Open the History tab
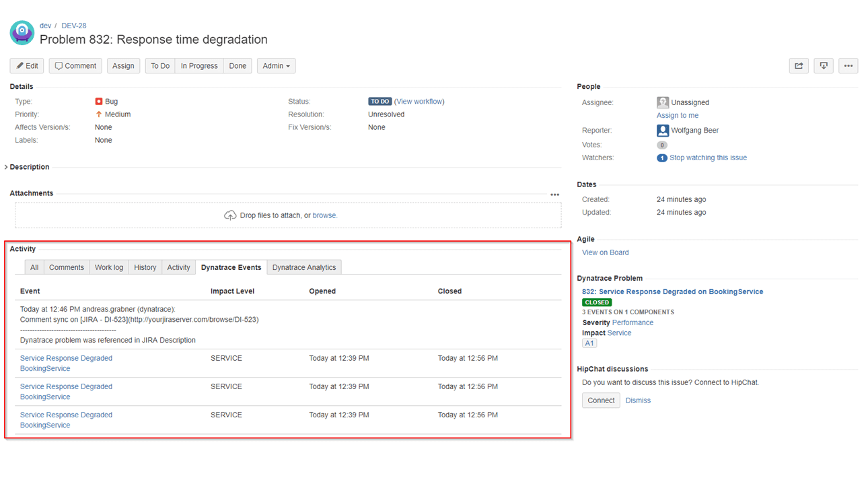868x488 pixels. (x=145, y=267)
